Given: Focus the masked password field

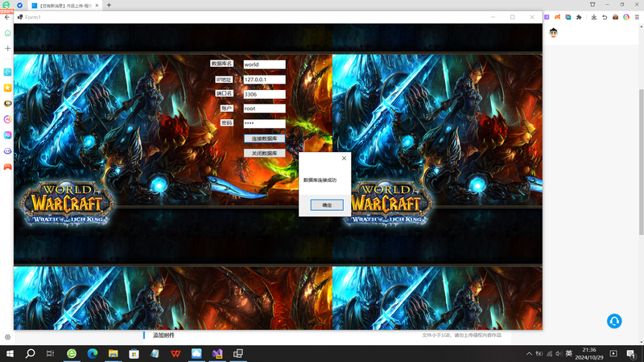Looking at the screenshot, I should (264, 123).
